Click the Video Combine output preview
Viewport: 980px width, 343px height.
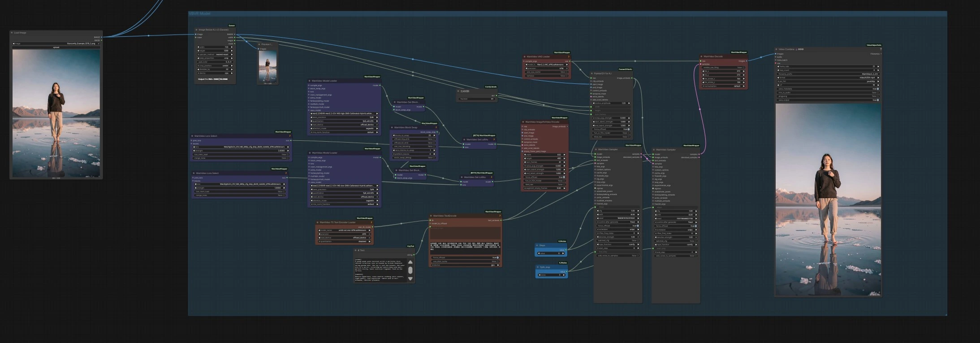point(828,200)
